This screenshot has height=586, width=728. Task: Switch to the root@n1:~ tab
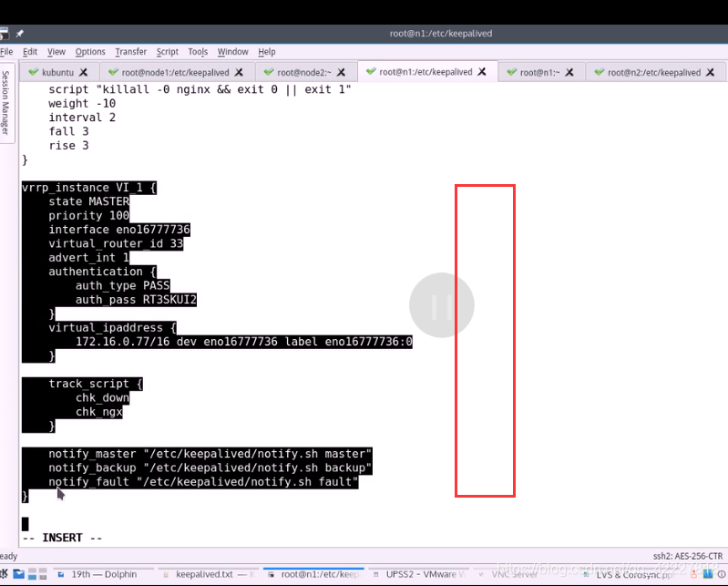tap(539, 72)
